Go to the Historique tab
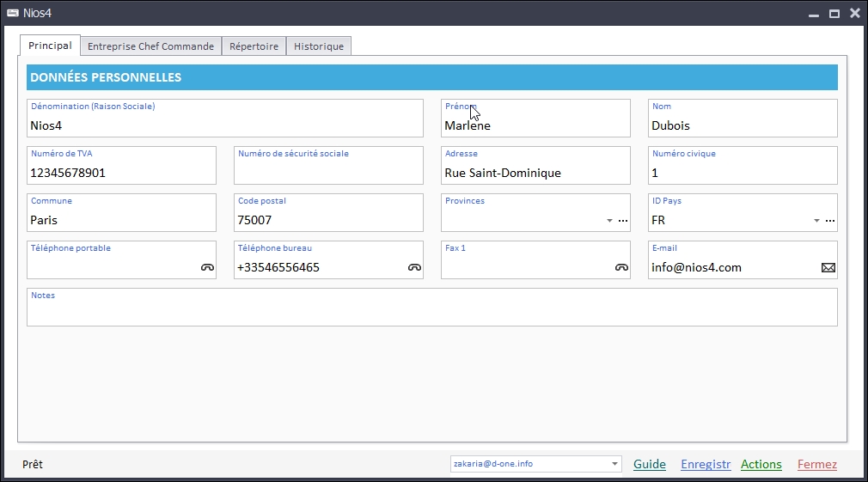This screenshot has width=868, height=482. (x=318, y=46)
